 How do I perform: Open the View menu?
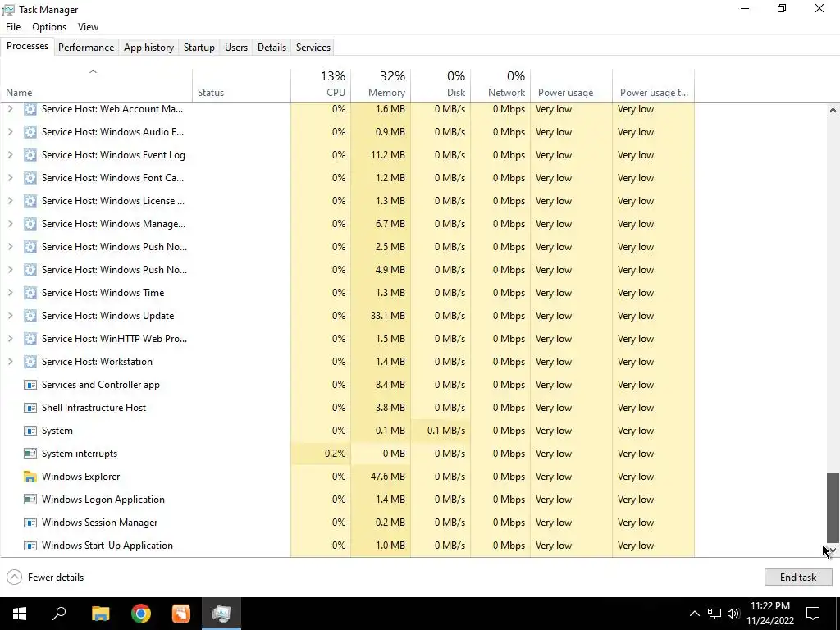pos(88,27)
